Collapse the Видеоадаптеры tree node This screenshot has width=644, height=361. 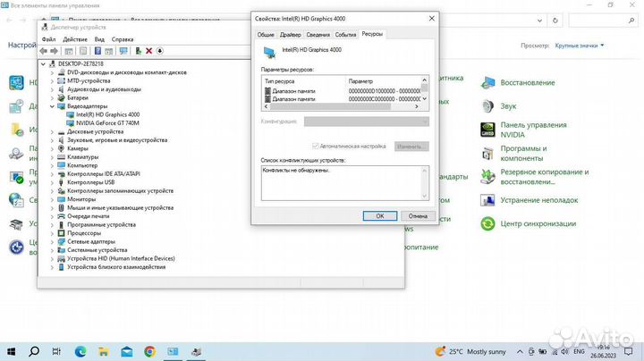(52, 106)
